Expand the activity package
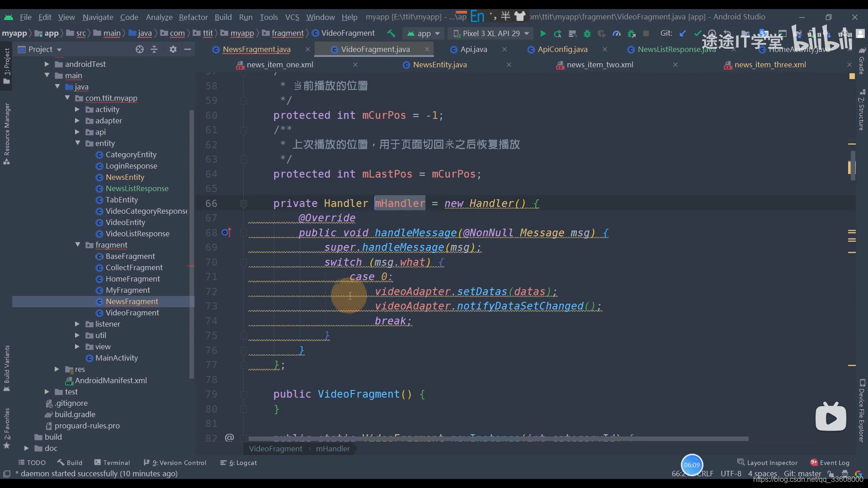Viewport: 868px width, 488px height. click(x=77, y=109)
